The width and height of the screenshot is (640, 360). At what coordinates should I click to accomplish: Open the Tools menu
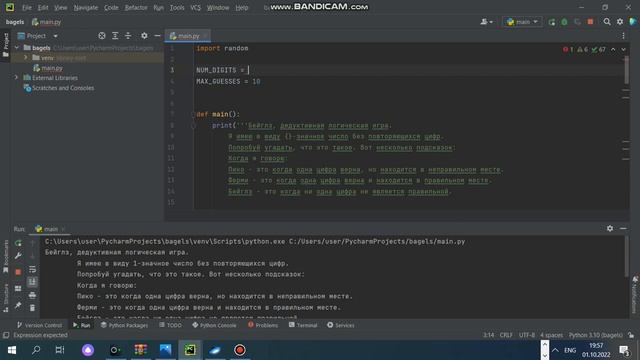[177, 8]
